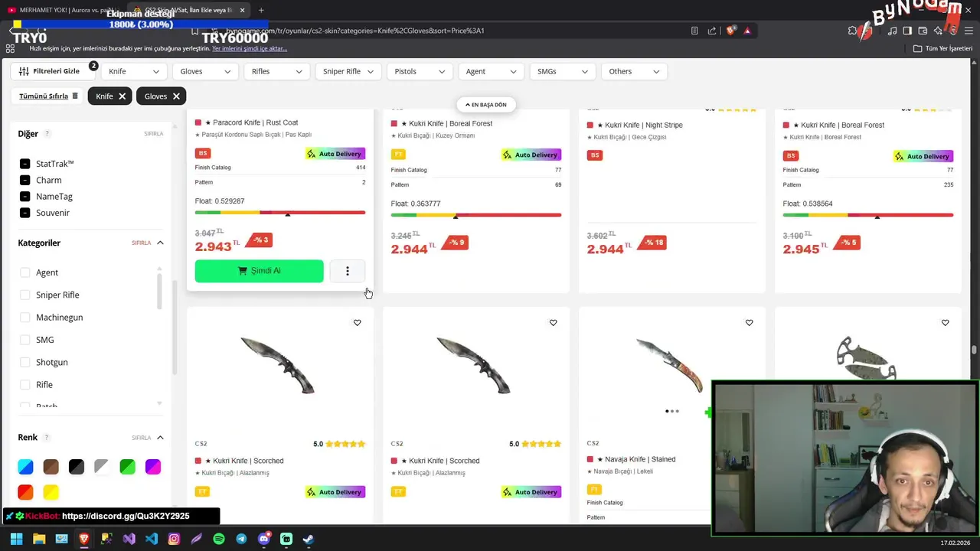Screen dimensions: 980x551
Task: Open the Rifles filter dropdown
Action: 277,71
